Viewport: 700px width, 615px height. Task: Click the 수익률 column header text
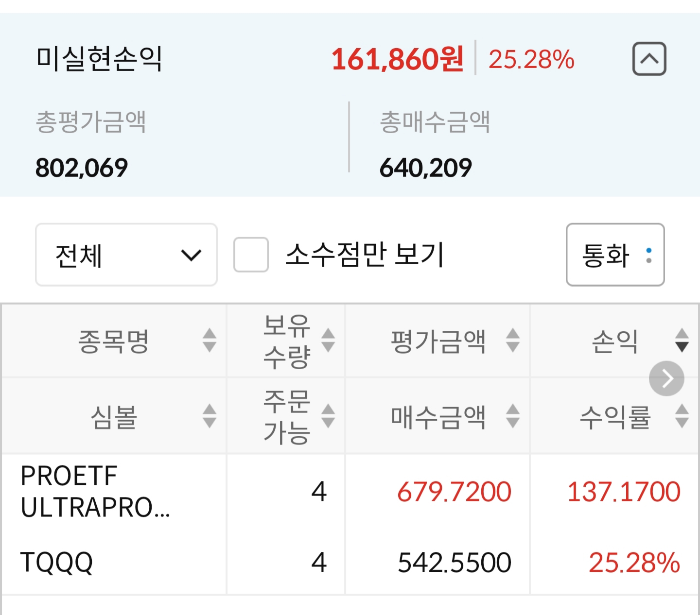[615, 417]
